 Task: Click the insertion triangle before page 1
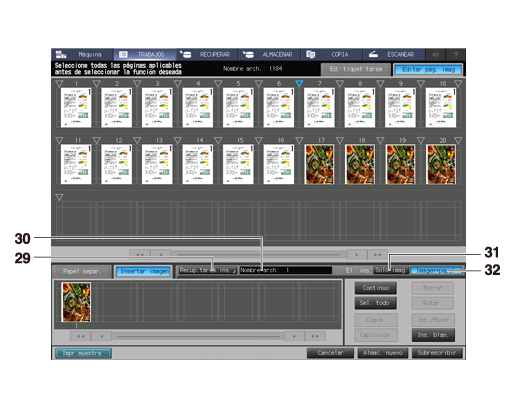[x=59, y=84]
